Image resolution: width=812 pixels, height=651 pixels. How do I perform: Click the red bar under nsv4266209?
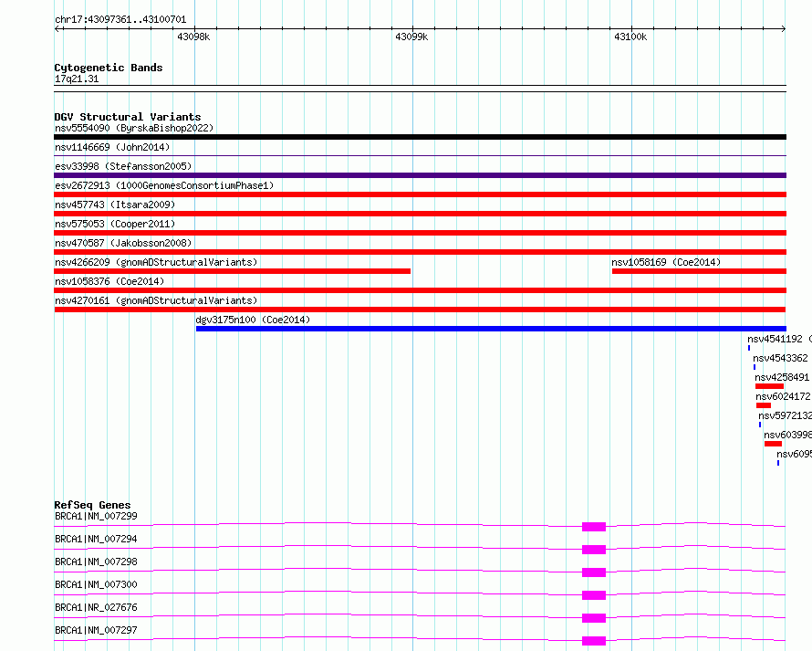point(233,271)
